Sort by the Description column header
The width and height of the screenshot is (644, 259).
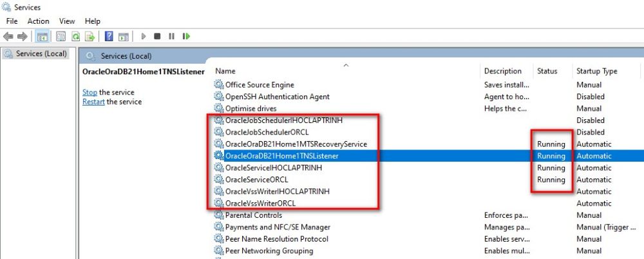[503, 71]
